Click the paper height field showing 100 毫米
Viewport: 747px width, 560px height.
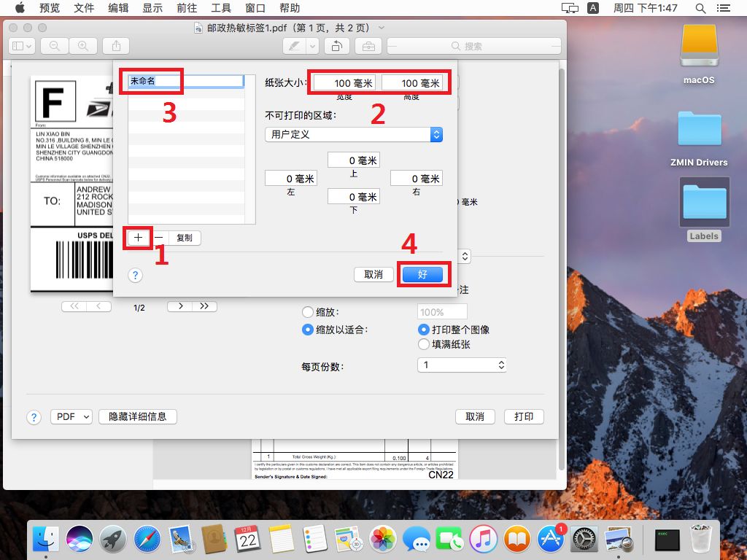(412, 83)
